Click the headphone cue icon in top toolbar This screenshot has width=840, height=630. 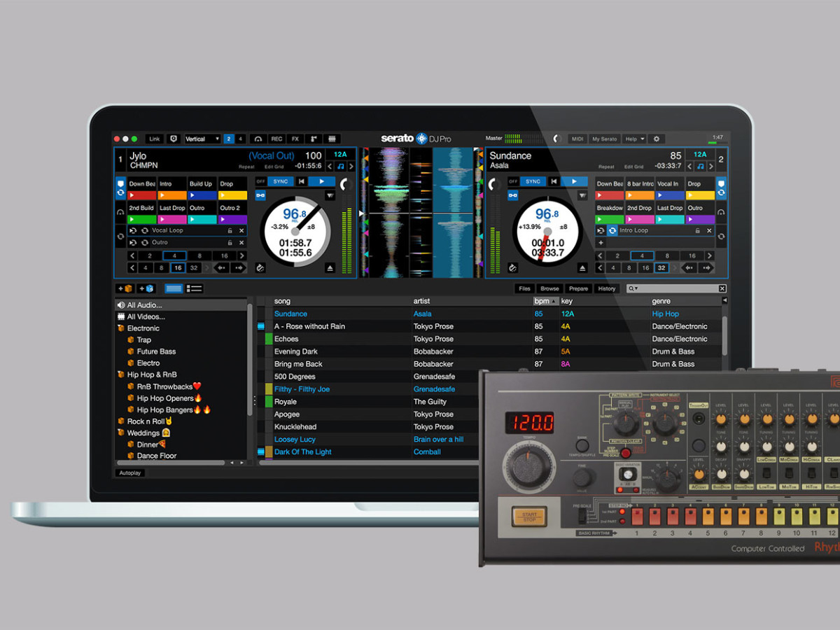258,139
